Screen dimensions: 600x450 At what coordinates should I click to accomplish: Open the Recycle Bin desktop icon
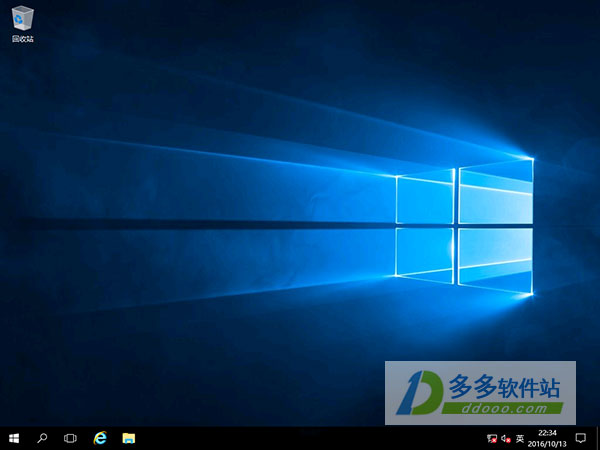tap(23, 24)
